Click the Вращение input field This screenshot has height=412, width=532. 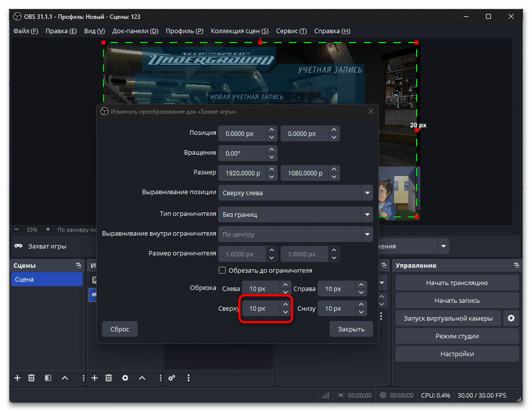(242, 153)
